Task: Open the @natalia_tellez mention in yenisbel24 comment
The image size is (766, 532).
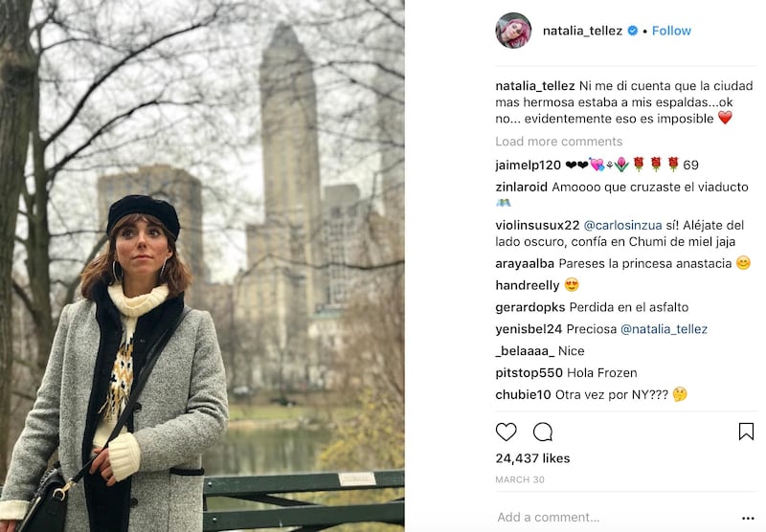Action: 664,329
